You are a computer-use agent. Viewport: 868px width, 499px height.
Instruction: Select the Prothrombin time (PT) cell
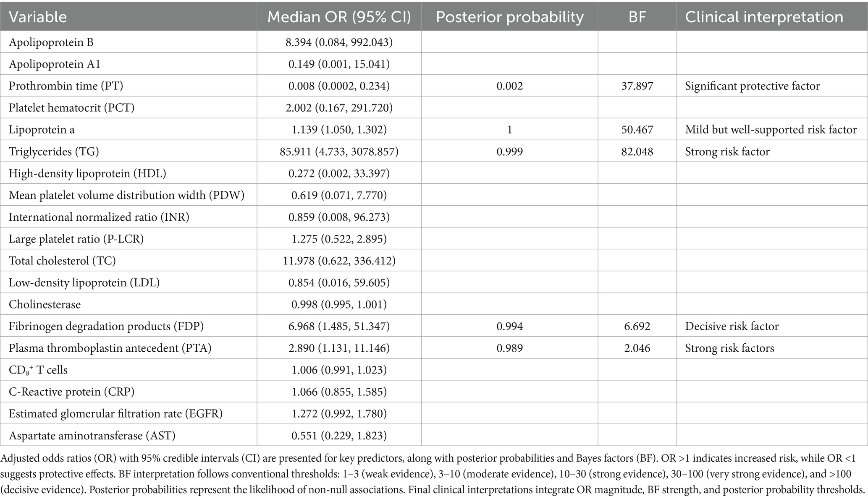pyautogui.click(x=66, y=86)
